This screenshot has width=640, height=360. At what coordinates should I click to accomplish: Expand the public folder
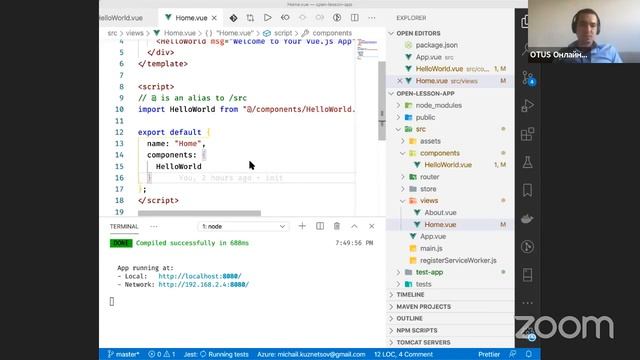pyautogui.click(x=398, y=117)
